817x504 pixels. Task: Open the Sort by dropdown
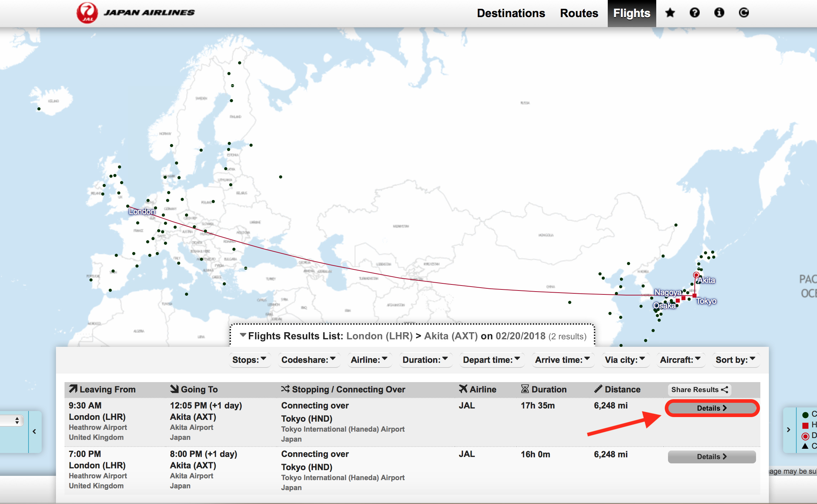coord(735,360)
